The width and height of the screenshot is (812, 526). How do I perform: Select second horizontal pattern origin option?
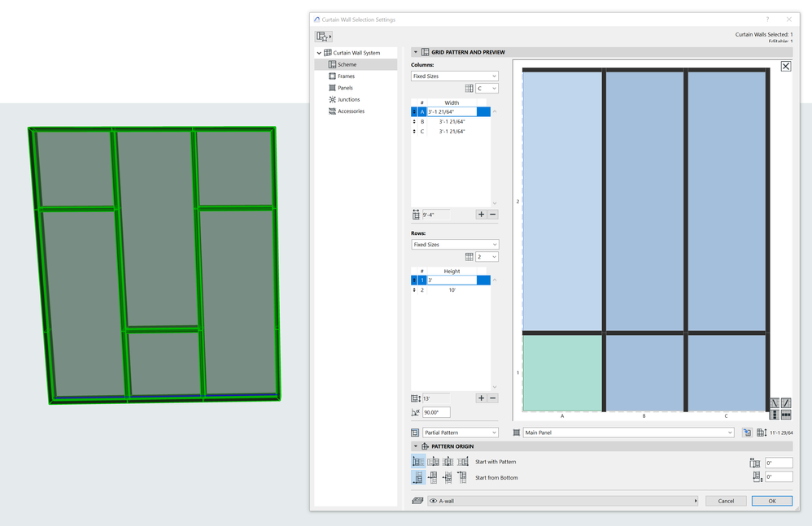[x=434, y=461]
